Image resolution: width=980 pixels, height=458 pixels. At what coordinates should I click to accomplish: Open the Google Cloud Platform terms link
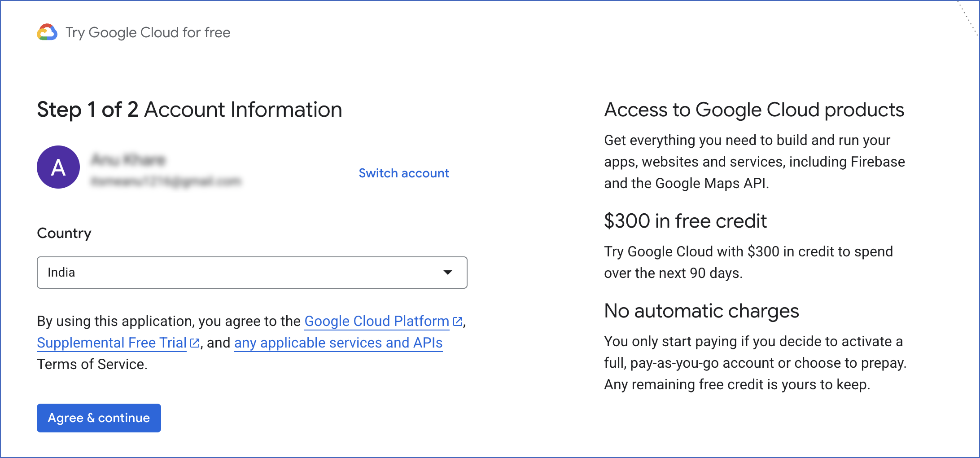tap(376, 321)
